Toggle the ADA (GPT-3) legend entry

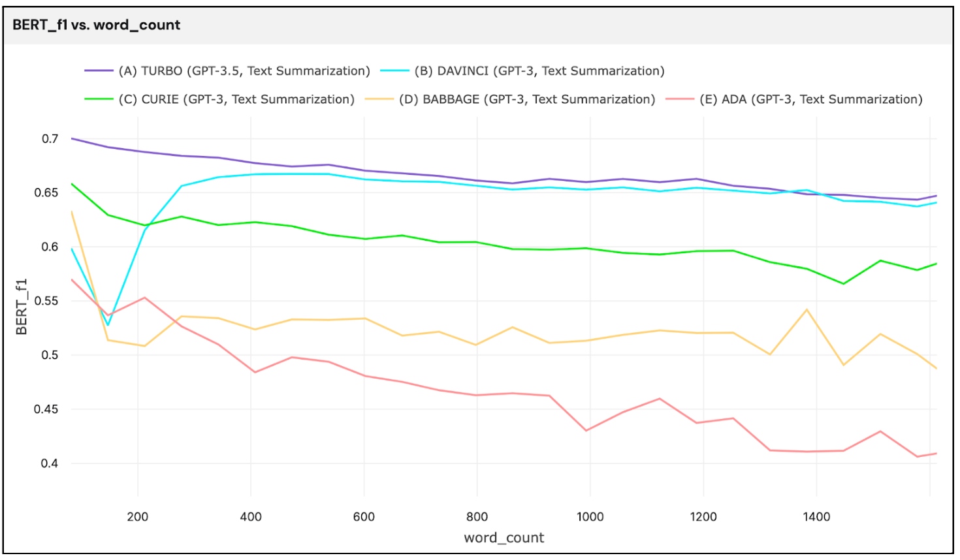point(810,99)
